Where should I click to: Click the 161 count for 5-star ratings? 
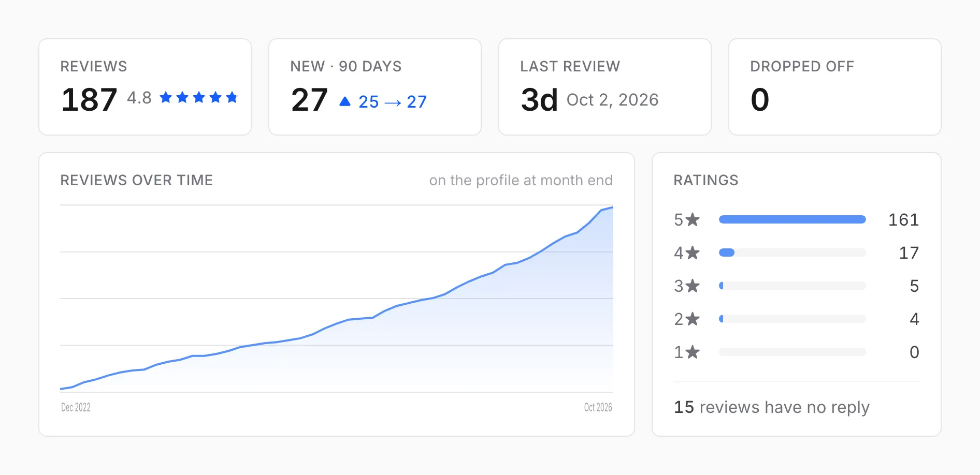pyautogui.click(x=904, y=220)
